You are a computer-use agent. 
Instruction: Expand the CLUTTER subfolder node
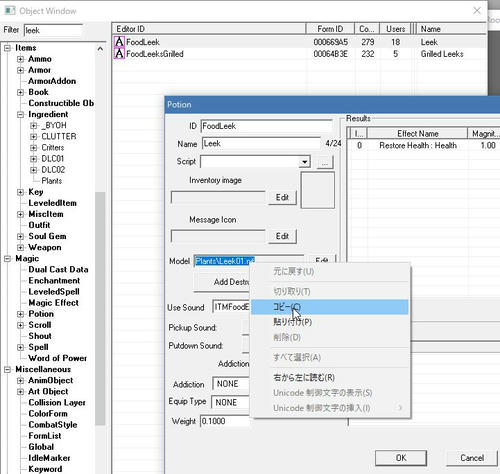[33, 137]
